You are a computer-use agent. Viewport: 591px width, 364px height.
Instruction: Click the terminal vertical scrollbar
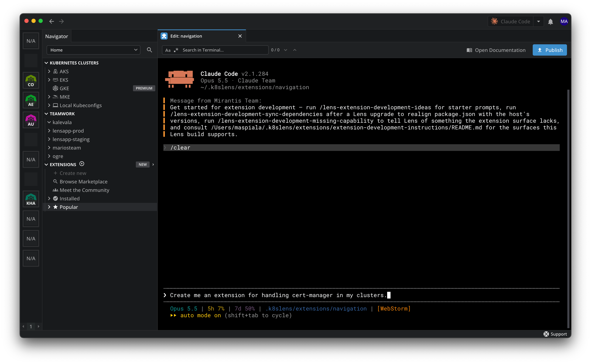click(x=568, y=209)
